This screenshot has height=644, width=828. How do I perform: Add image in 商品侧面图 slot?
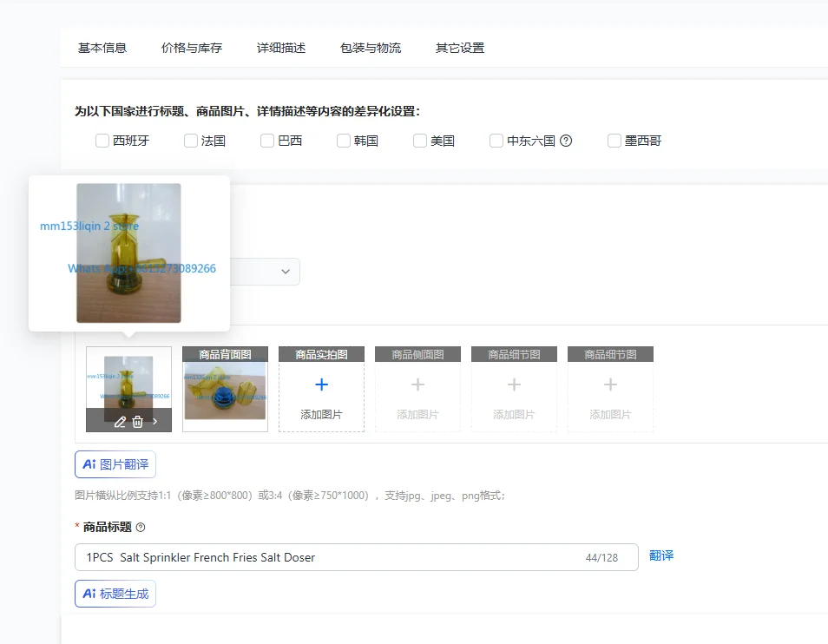click(x=417, y=389)
